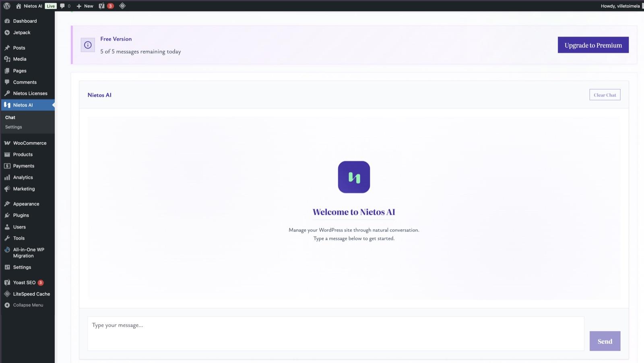Click the Yoast SEO sidebar icon
The height and width of the screenshot is (363, 644).
7,282
